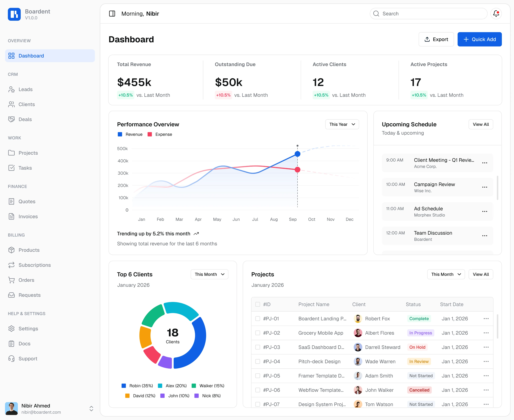The height and width of the screenshot is (420, 514).
Task: Check the #PJ-04 project checkbox
Action: (x=258, y=361)
